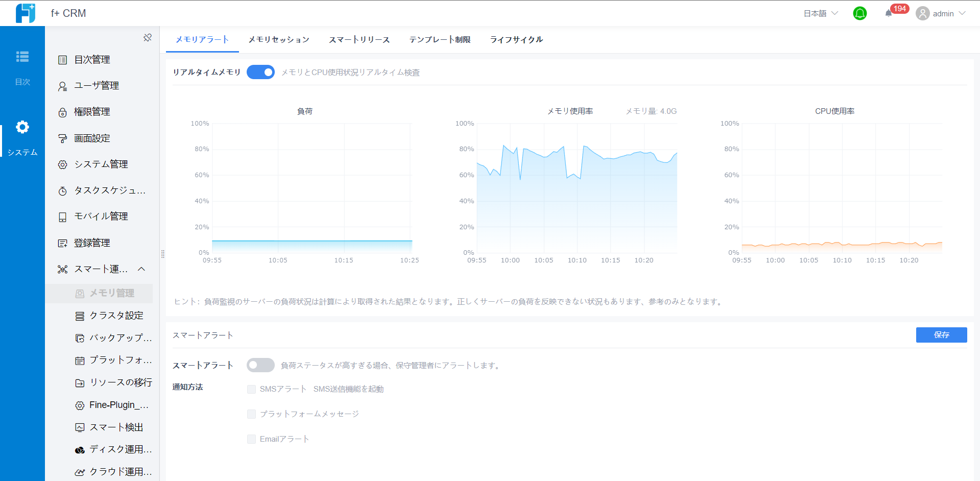Open the ライフサイクル tab
The image size is (980, 481).
point(516,39)
